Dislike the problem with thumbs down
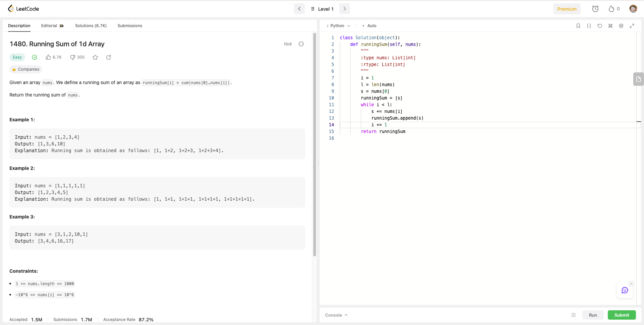Screen dimensions: 644x325 (77, 57)
